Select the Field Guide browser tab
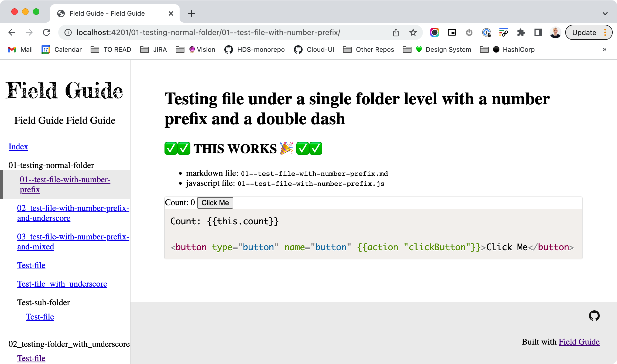 coord(107,13)
